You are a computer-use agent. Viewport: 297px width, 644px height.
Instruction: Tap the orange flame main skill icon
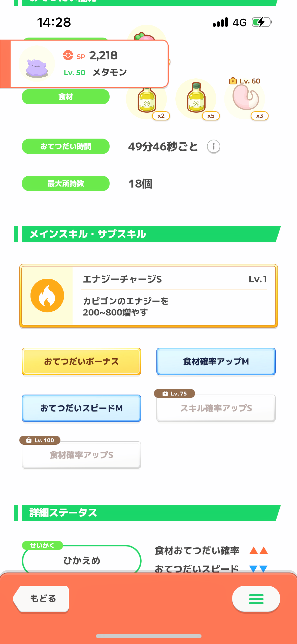47,296
